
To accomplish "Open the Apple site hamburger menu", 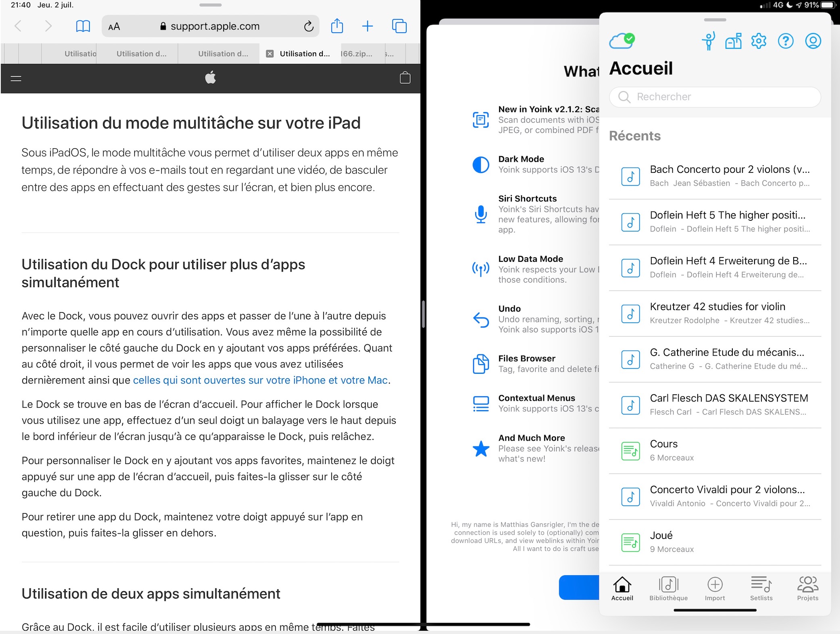I will click(x=16, y=79).
